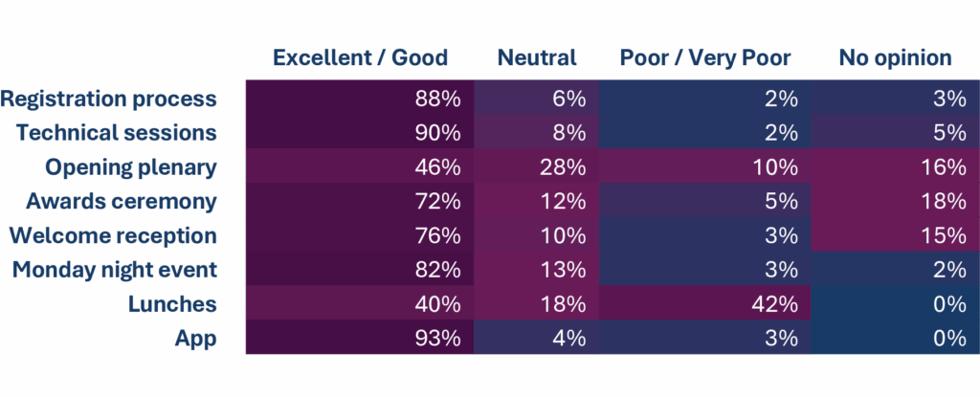
Task: Select the 40% heatmap cell
Action: pos(360,304)
